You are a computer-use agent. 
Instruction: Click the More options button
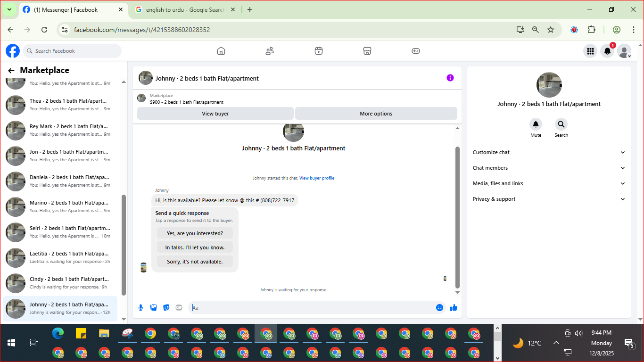point(376,114)
